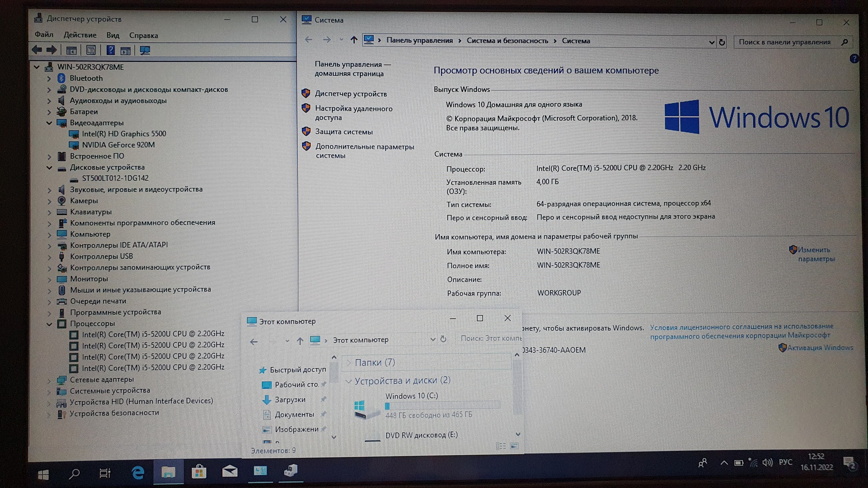Image resolution: width=868 pixels, height=488 pixels.
Task: Click the Батареи battery icon in tree
Action: point(62,111)
